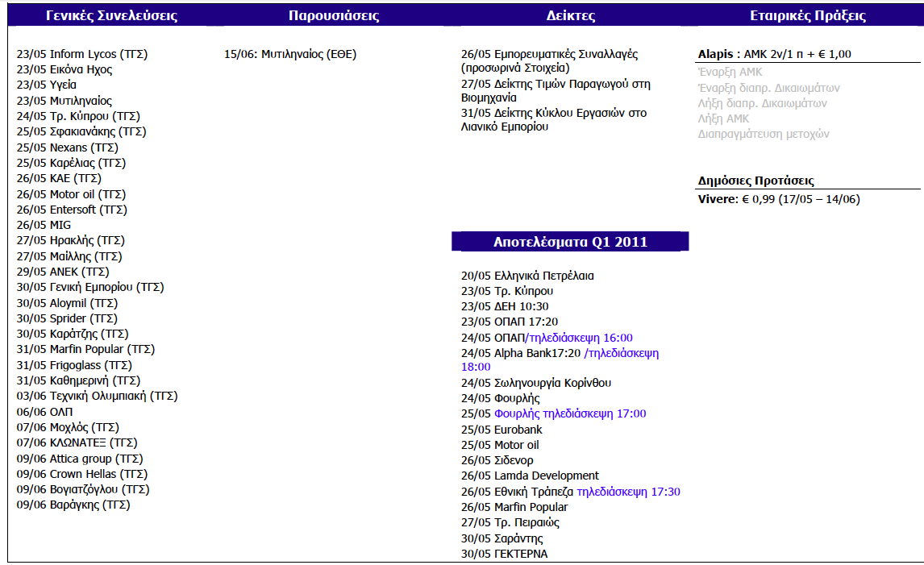Click the 09/06 Attica group (ΤΓΣ) line

tap(80, 459)
